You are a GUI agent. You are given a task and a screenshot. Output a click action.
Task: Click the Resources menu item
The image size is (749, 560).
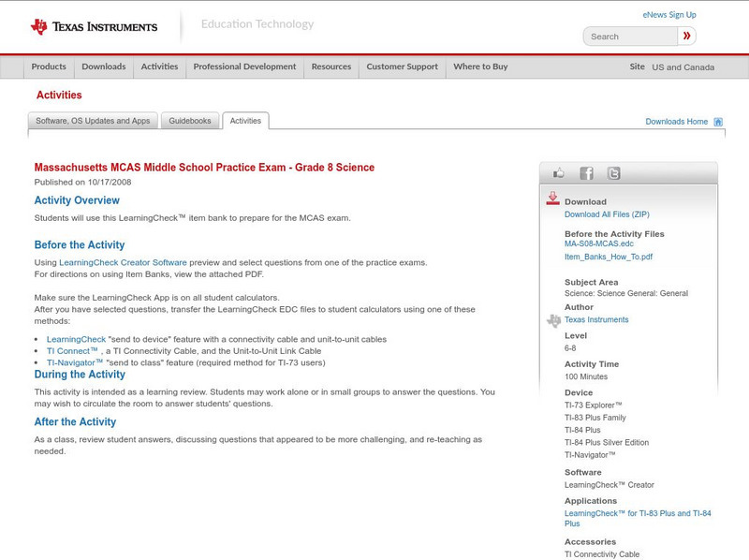pos(331,66)
